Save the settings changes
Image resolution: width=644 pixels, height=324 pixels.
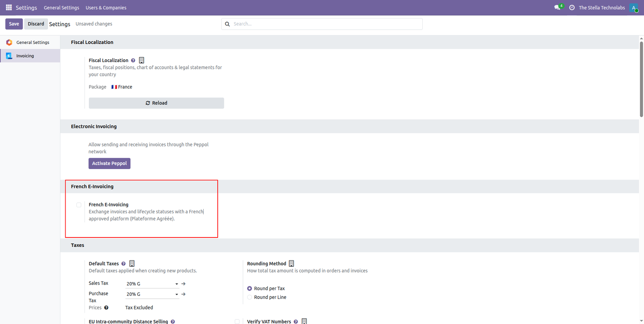pos(14,24)
